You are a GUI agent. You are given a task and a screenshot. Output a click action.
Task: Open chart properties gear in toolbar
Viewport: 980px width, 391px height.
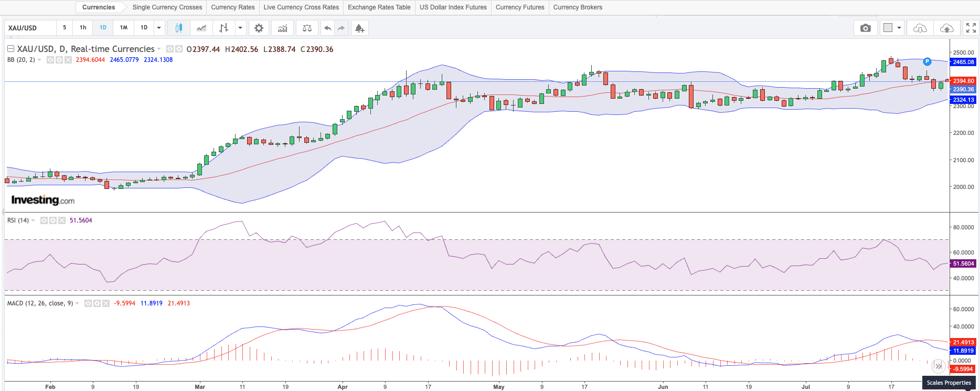(259, 28)
